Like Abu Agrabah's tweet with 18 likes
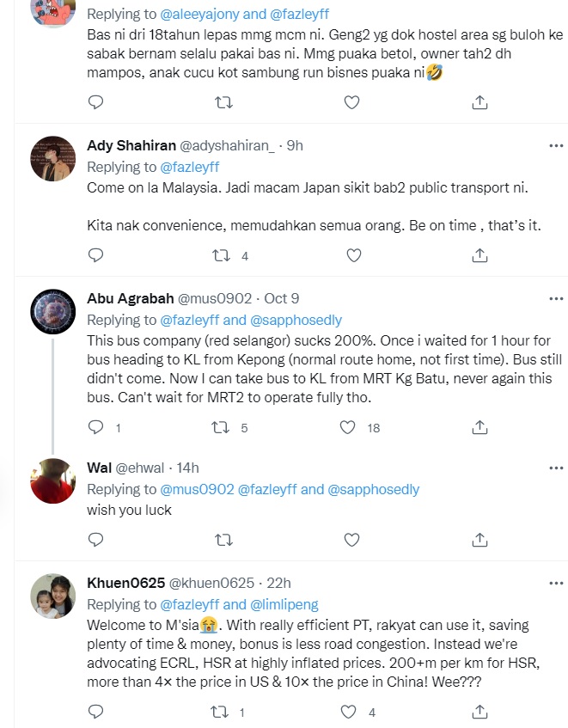Image resolution: width=568 pixels, height=728 pixels. pyautogui.click(x=348, y=427)
